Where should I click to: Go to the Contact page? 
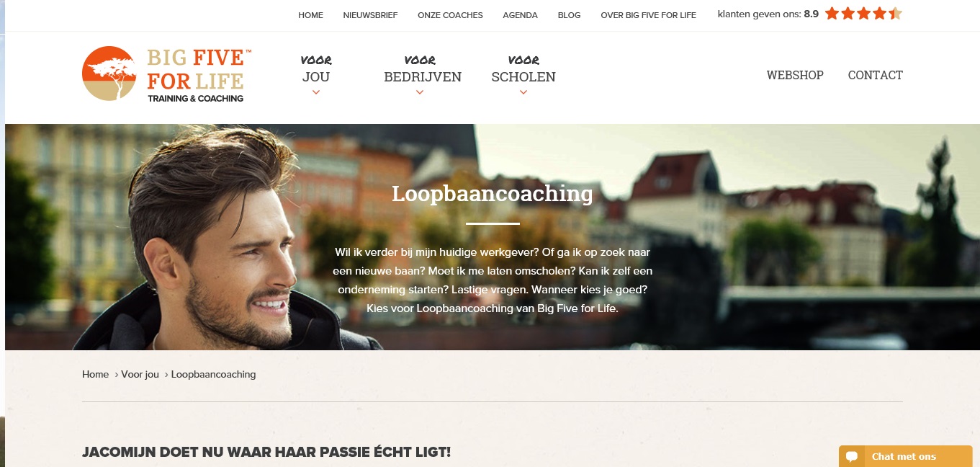pyautogui.click(x=875, y=75)
